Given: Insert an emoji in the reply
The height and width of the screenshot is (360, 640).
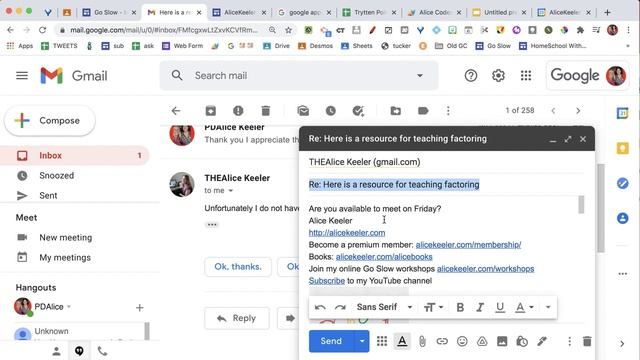Looking at the screenshot, I should tap(462, 341).
